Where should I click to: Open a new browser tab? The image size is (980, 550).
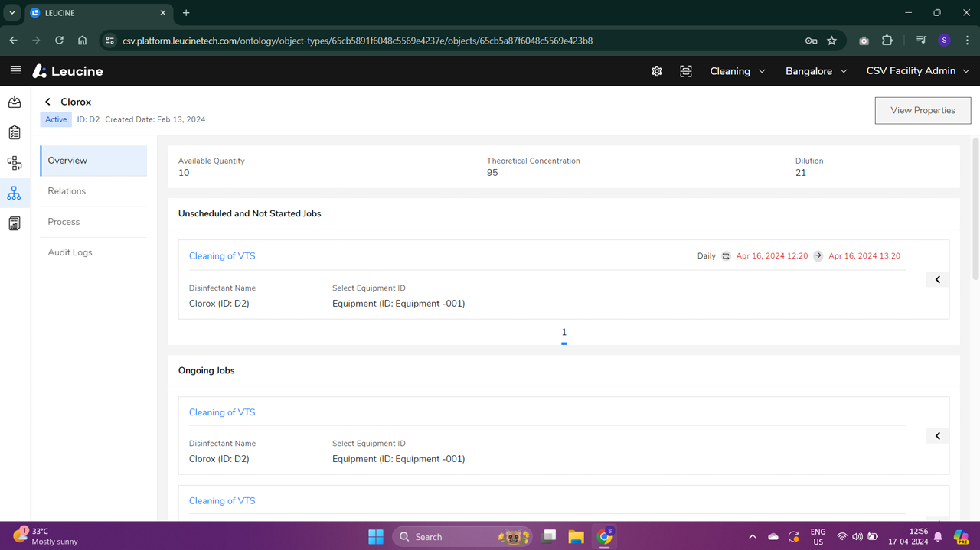pos(186,13)
